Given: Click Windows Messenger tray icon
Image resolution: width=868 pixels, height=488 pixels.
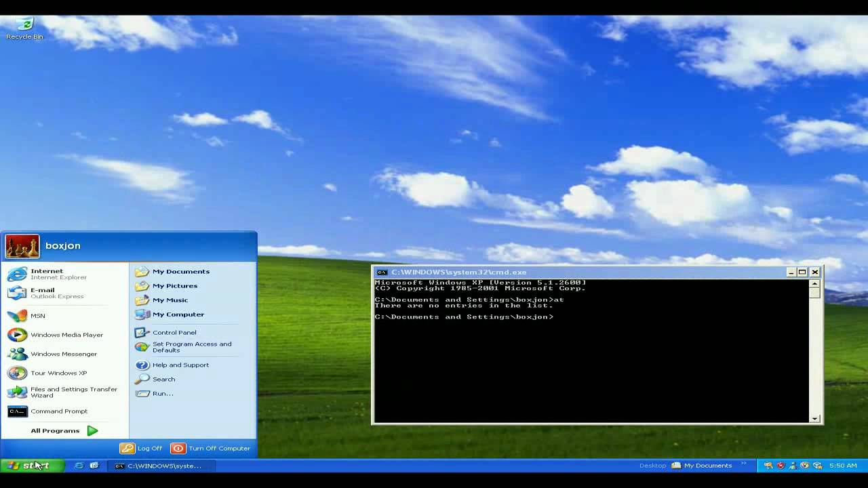Looking at the screenshot, I should tap(793, 466).
